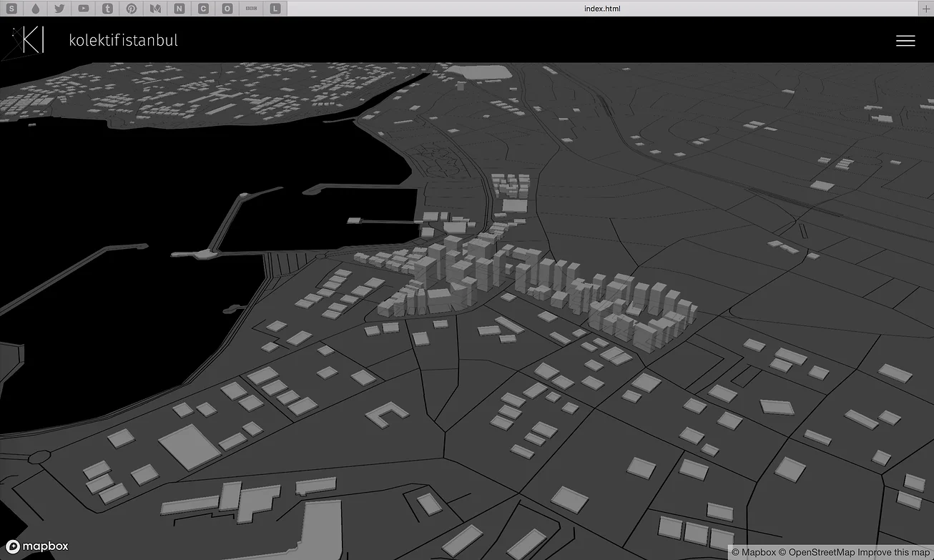Switch to the pinned YouTube tab
The height and width of the screenshot is (560, 934).
(84, 9)
